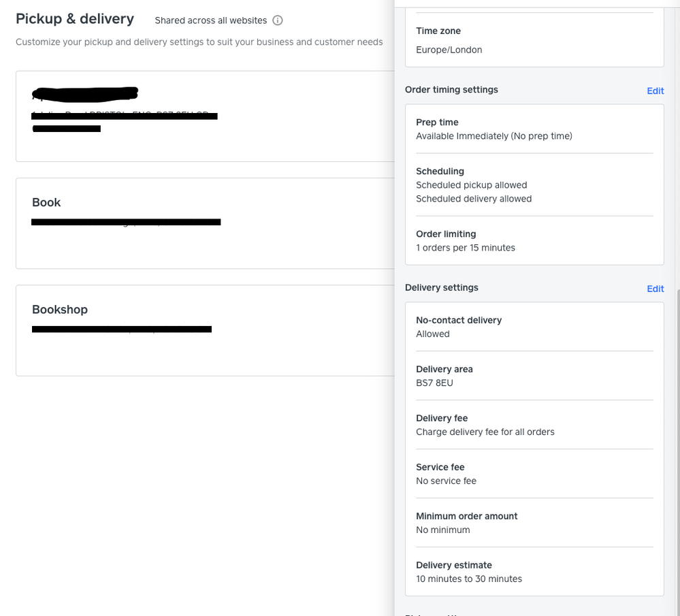Click the Delivery fee row
This screenshot has width=680, height=616.
(x=534, y=425)
